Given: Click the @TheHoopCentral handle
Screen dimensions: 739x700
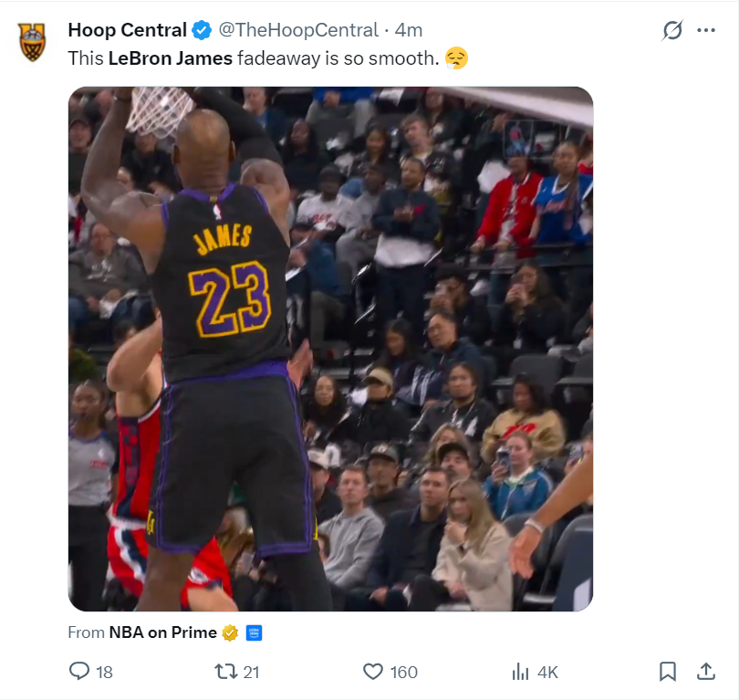Looking at the screenshot, I should (x=298, y=30).
